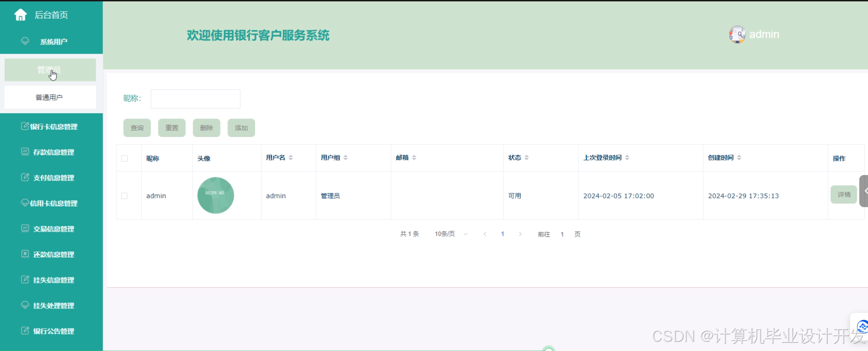Click the admin avatar thumbnail in table
The width and height of the screenshot is (868, 351).
pyautogui.click(x=216, y=195)
